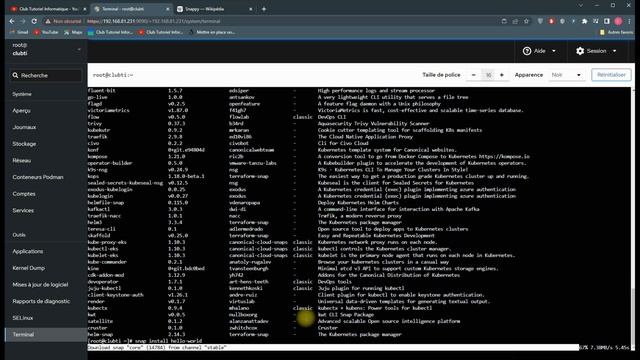Click the red droplet extension icon
Screen dimensions: 640x360
click(551, 21)
